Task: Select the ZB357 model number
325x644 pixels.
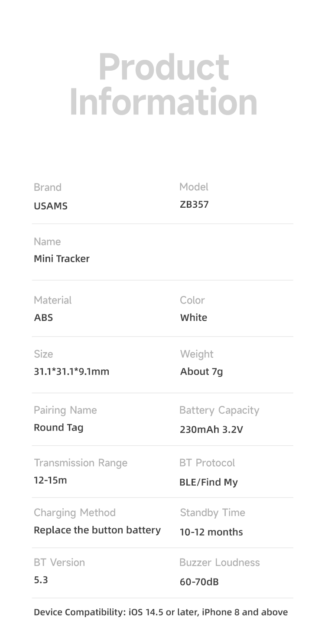Action: click(194, 205)
